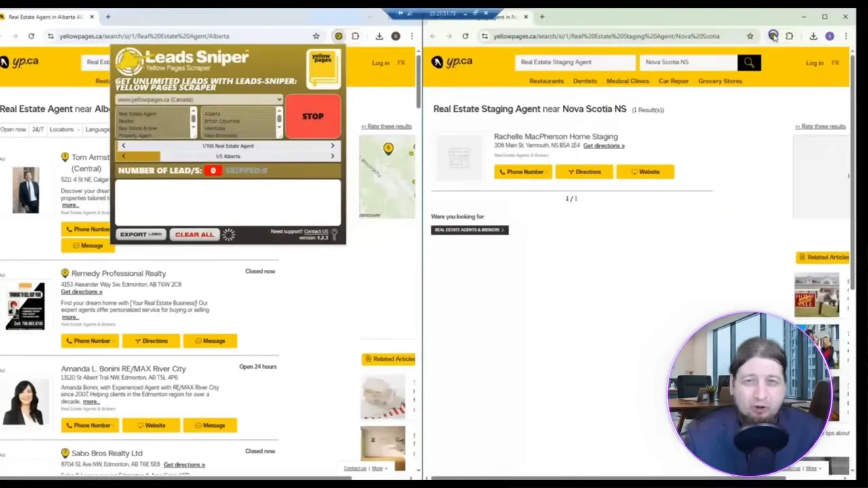This screenshot has height=488, width=868.
Task: Open the three-dot Chrome menu in right browser
Action: 846,36
